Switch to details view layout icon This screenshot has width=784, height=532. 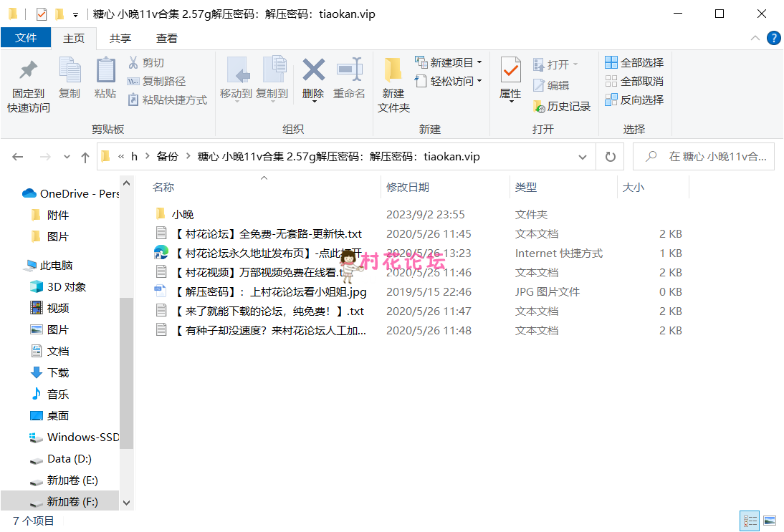tap(750, 521)
